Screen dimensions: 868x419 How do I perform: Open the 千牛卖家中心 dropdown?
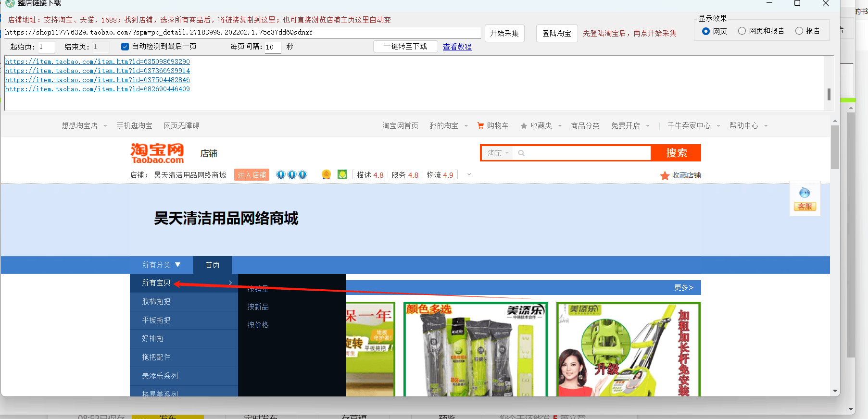point(718,126)
